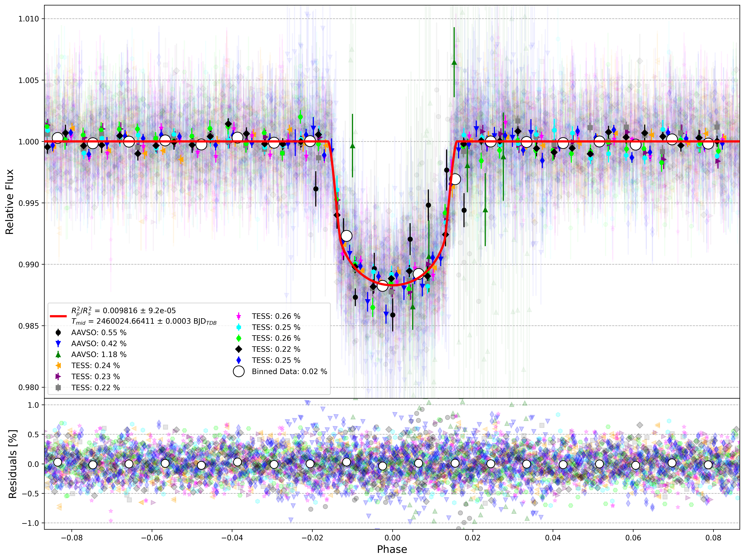Click the orange left-triangle TESS 0.24 % marker
This screenshot has height=560, width=745.
click(x=58, y=365)
